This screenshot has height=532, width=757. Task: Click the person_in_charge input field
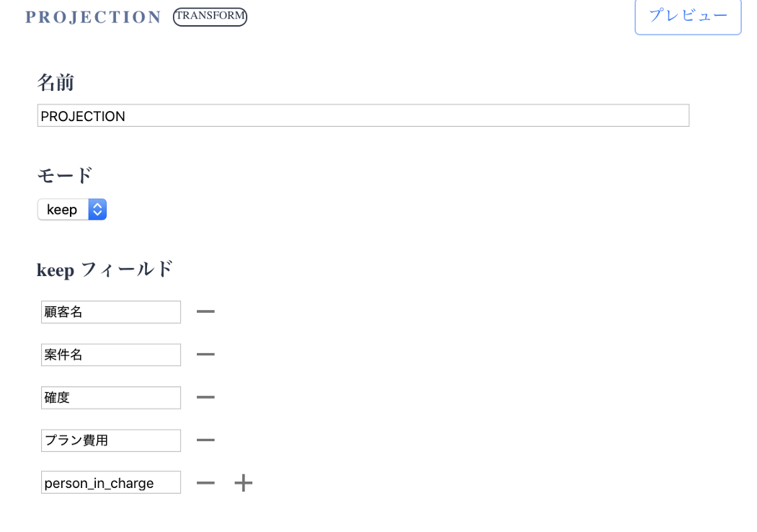click(x=111, y=483)
